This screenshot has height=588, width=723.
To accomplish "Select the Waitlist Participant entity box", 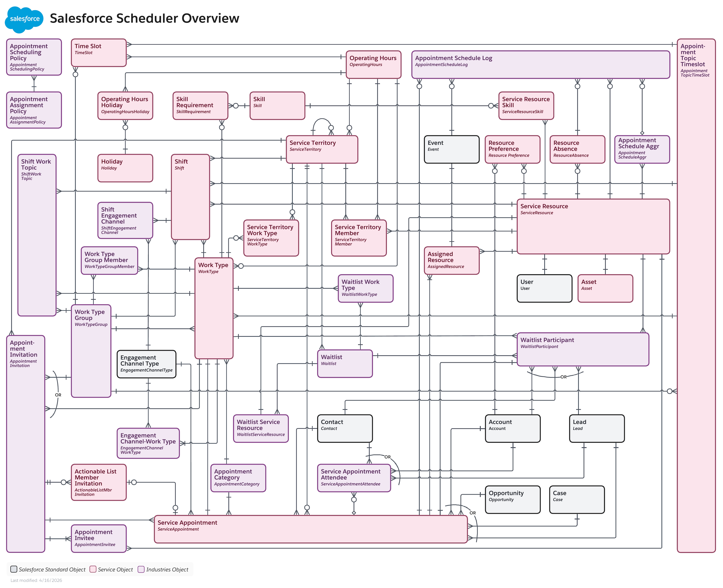I will (583, 350).
